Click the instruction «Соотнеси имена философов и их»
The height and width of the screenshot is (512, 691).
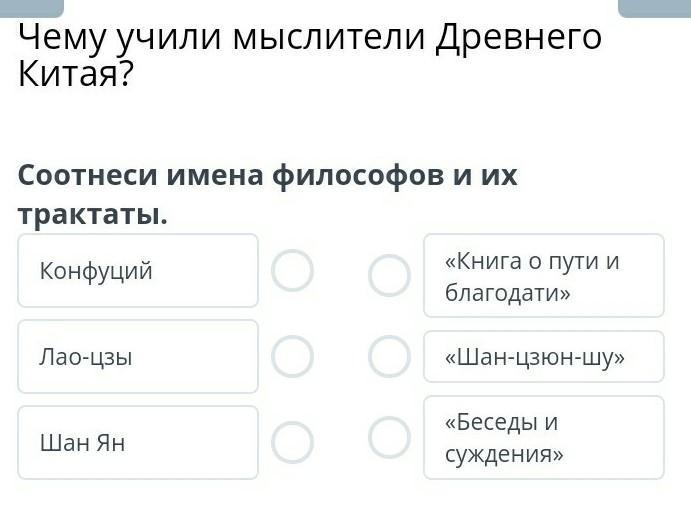pos(268,176)
